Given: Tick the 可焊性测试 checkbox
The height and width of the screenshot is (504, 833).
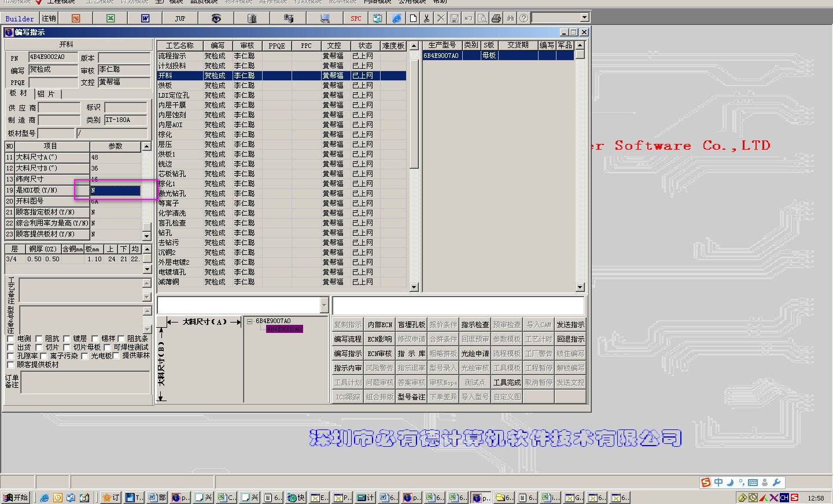Looking at the screenshot, I should pyautogui.click(x=107, y=347).
